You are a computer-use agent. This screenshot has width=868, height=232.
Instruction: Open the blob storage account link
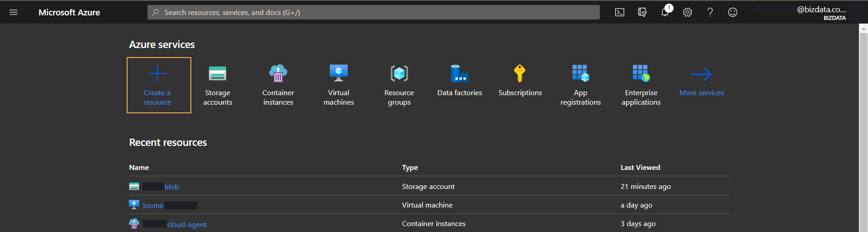click(x=171, y=187)
